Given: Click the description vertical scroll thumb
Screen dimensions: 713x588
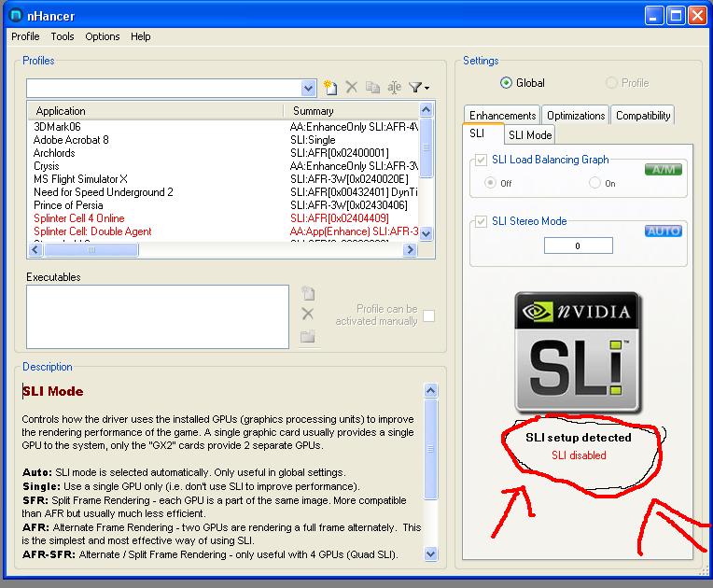Looking at the screenshot, I should 430,449.
